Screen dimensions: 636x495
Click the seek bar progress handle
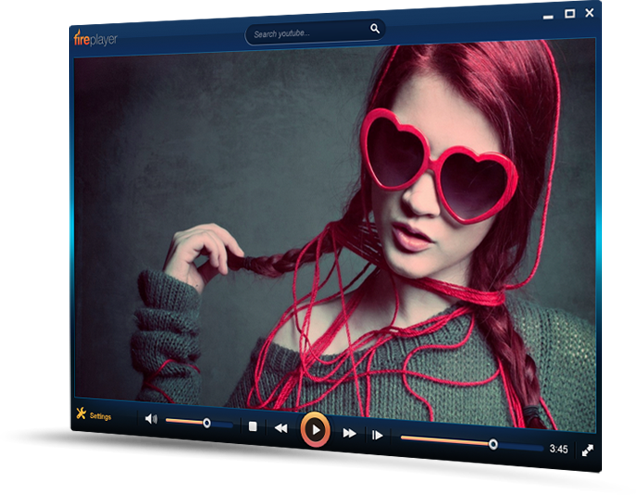click(x=493, y=444)
